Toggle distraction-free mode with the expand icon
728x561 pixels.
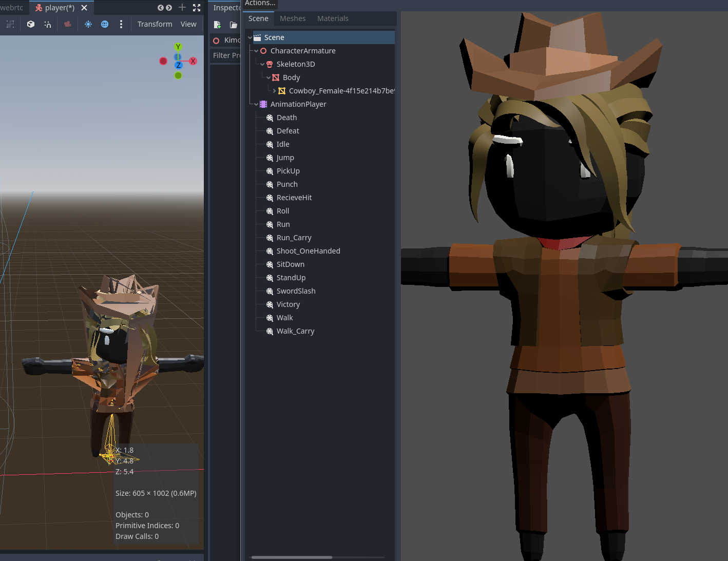tap(196, 8)
